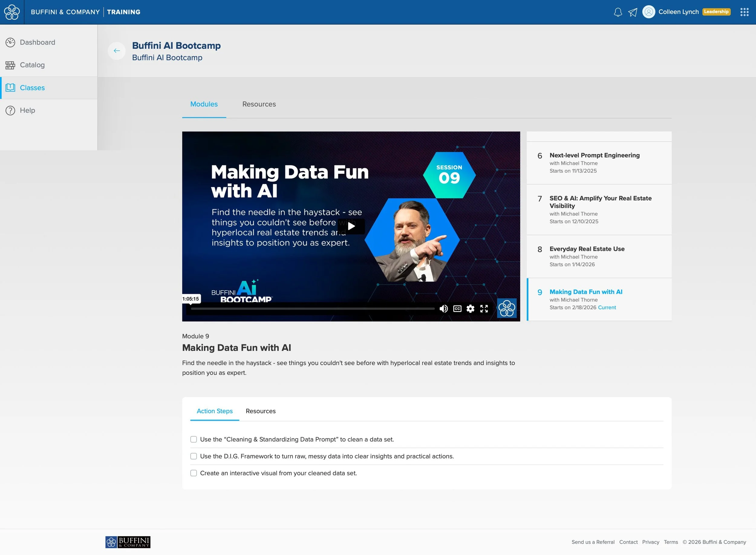
Task: Click the Current label on module 9
Action: click(x=607, y=307)
